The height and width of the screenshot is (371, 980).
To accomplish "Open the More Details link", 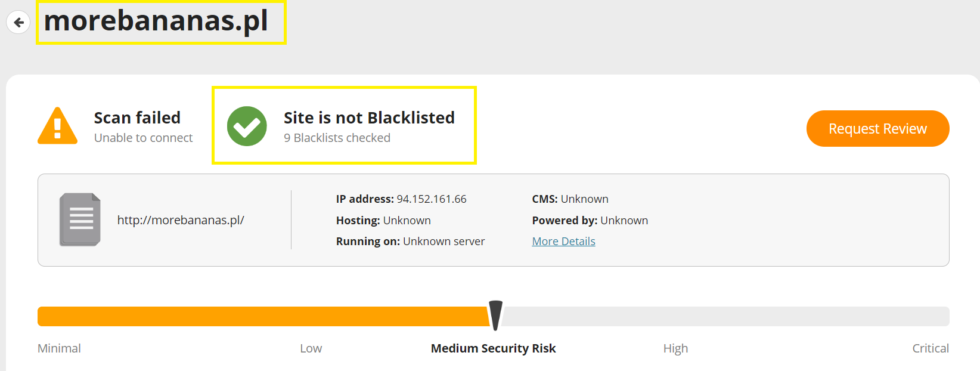I will click(x=563, y=241).
